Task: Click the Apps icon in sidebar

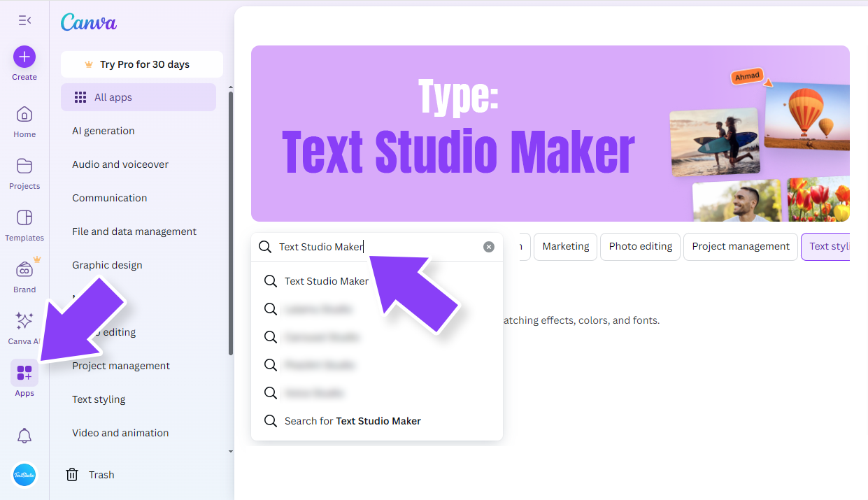Action: pos(24,373)
